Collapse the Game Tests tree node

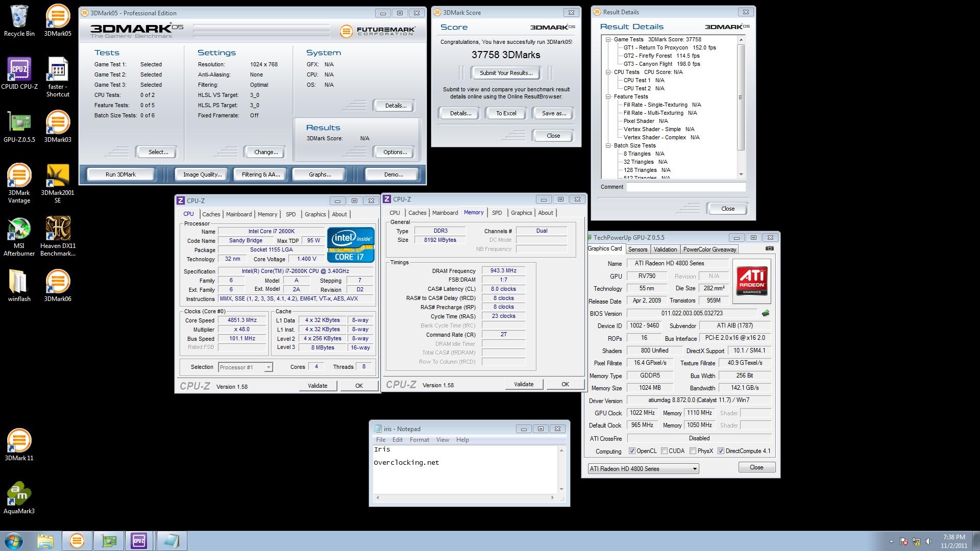608,39
